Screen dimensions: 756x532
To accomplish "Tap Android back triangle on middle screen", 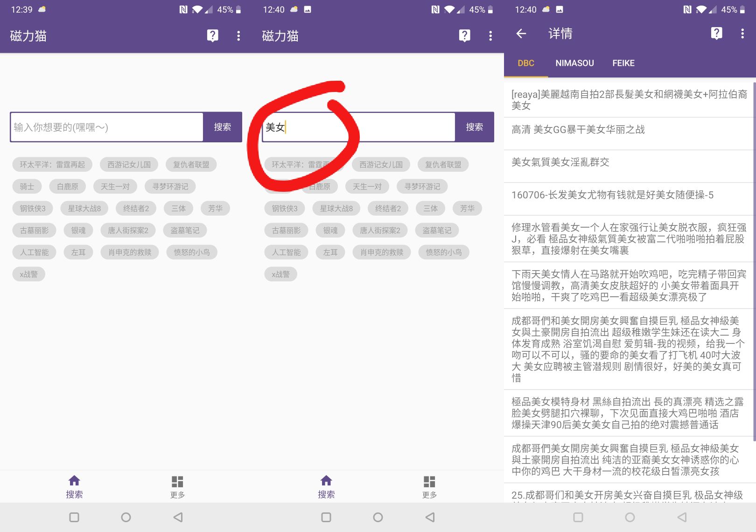I will click(430, 517).
